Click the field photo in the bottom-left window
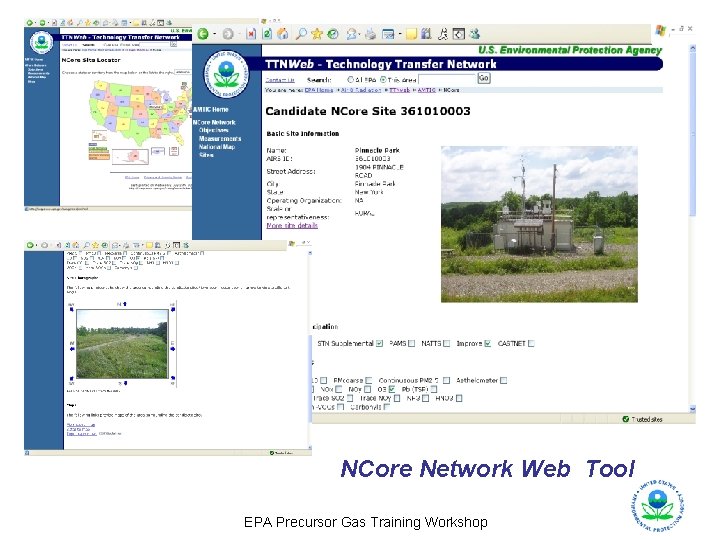 click(x=122, y=344)
